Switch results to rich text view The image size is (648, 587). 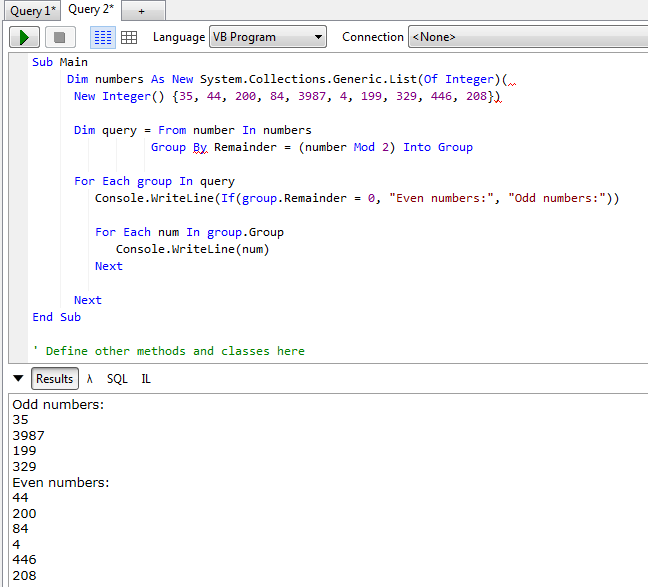(x=103, y=37)
